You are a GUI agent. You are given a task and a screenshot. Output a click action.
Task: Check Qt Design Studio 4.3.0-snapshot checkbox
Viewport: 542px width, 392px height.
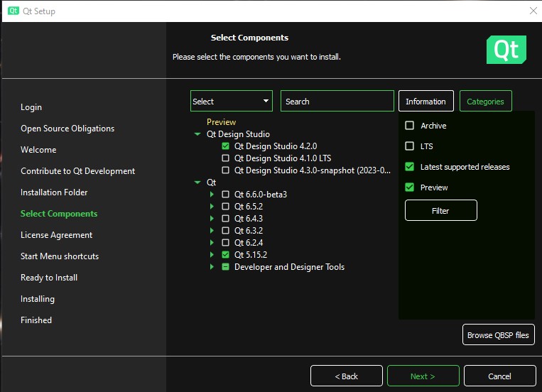point(225,170)
